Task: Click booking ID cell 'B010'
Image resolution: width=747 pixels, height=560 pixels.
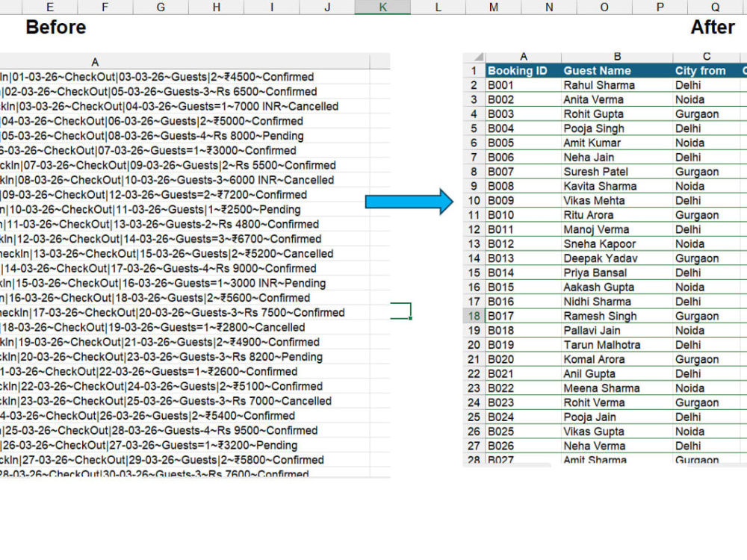Action: (x=523, y=215)
